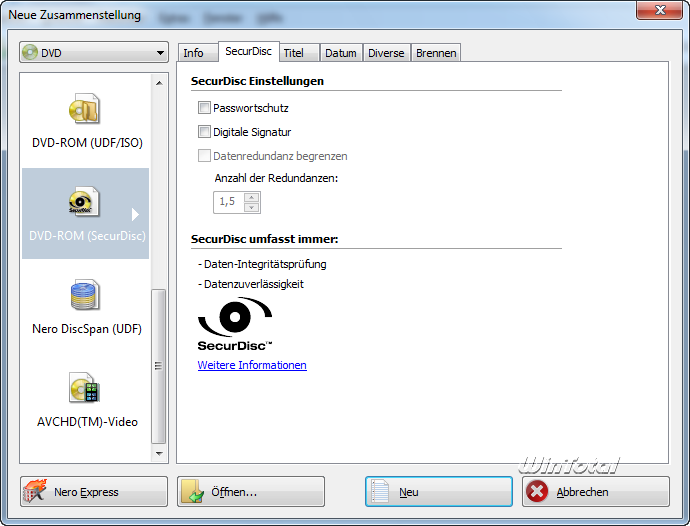
Task: Switch to the SecurDisc tab
Action: click(x=249, y=51)
